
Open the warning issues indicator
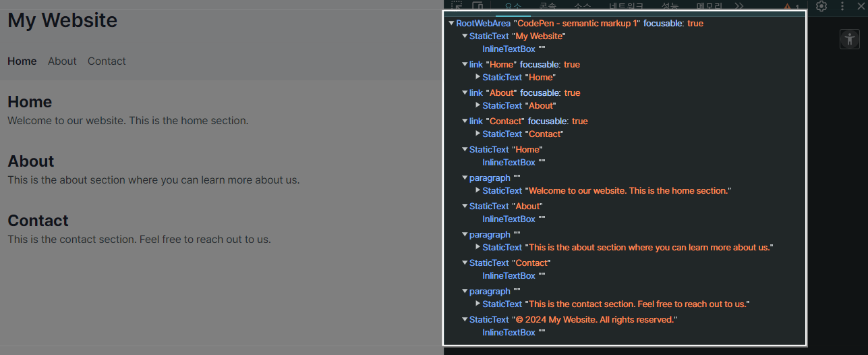791,6
